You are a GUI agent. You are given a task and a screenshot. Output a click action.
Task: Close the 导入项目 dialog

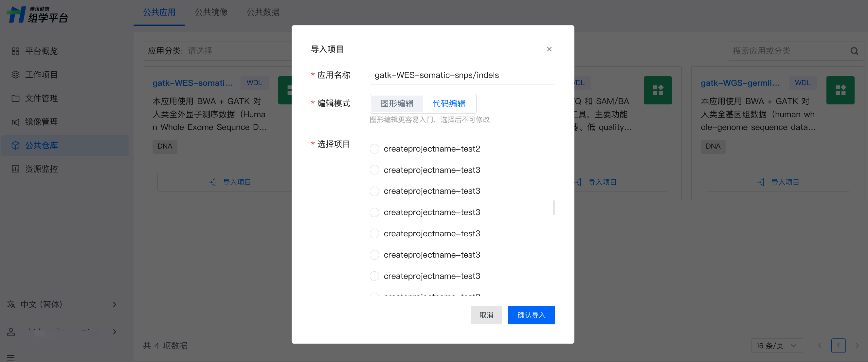point(549,49)
